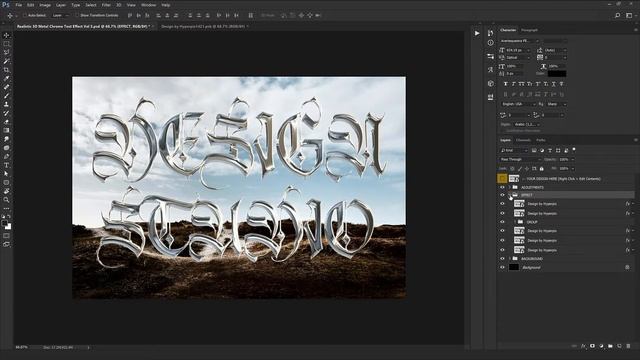640x360 pixels.
Task: Open the History panel icon
Action: pyautogui.click(x=490, y=33)
